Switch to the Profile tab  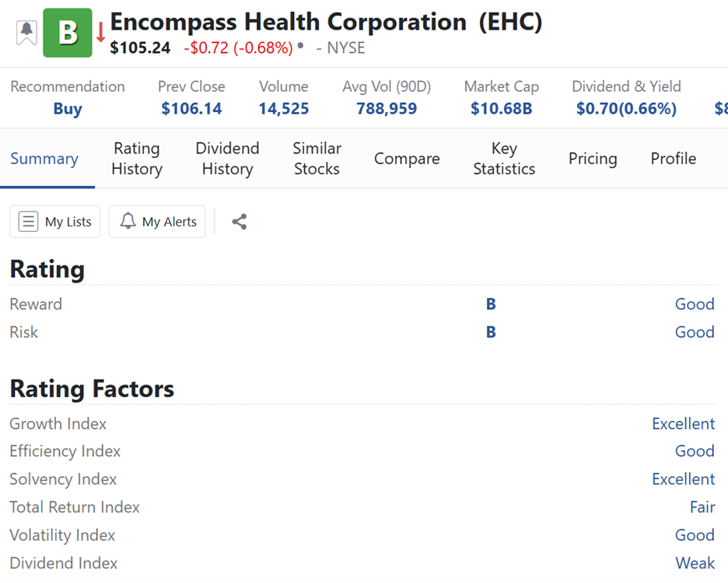point(673,159)
